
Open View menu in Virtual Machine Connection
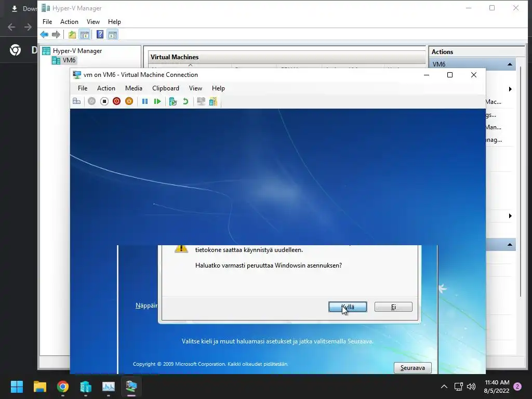point(195,88)
